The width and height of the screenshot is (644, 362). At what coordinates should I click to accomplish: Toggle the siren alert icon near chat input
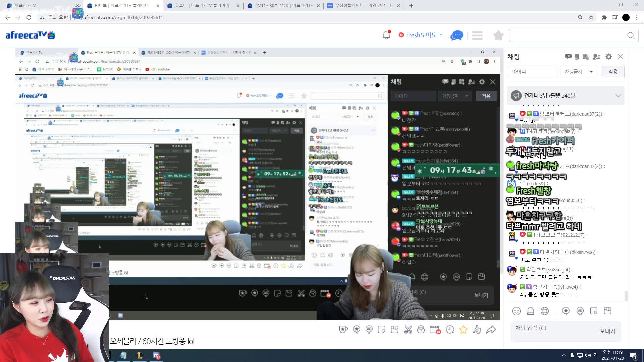(531, 311)
